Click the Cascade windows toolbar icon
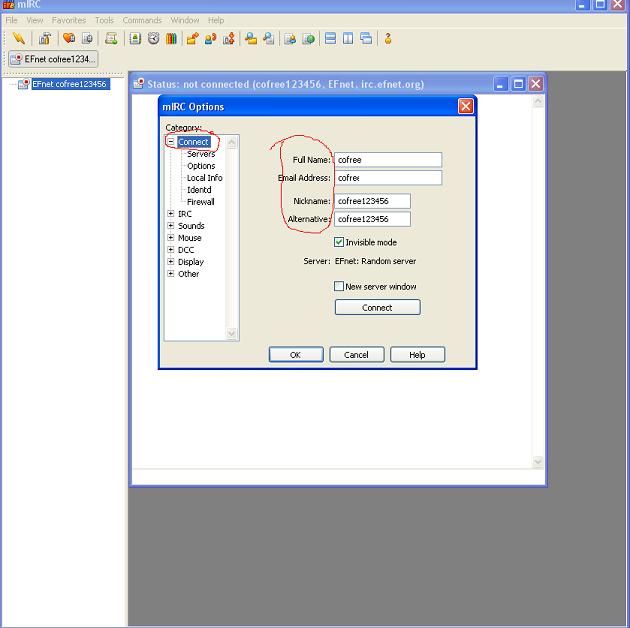Viewport: 630px width, 628px height. [x=366, y=39]
